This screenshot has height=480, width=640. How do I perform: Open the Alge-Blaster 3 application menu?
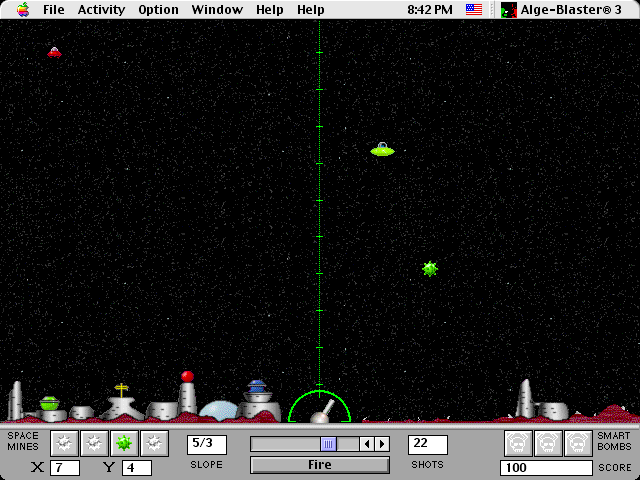[x=561, y=9]
